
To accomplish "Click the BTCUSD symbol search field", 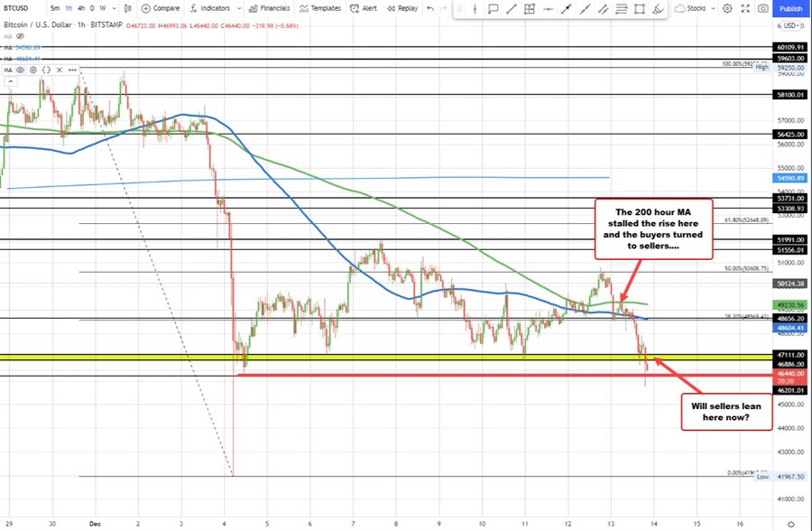I will 18,8.
